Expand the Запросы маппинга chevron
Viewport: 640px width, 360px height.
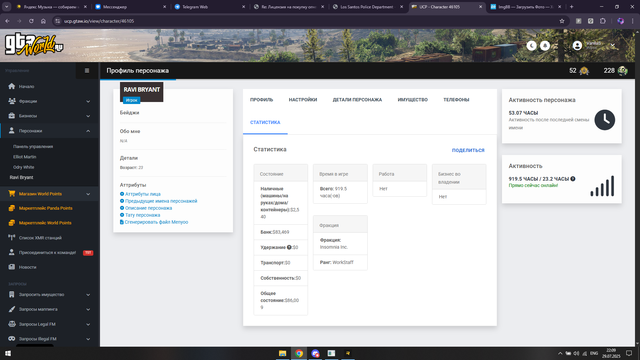88,309
